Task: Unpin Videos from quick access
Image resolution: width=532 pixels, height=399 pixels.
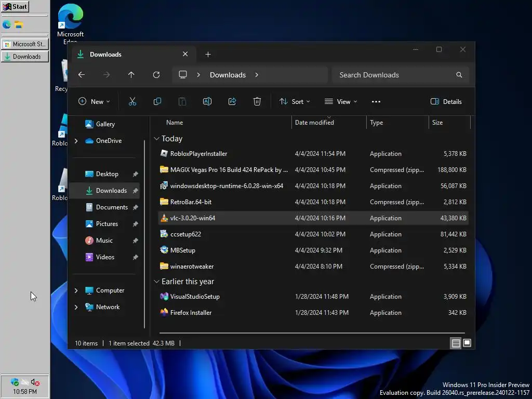Action: tap(136, 257)
